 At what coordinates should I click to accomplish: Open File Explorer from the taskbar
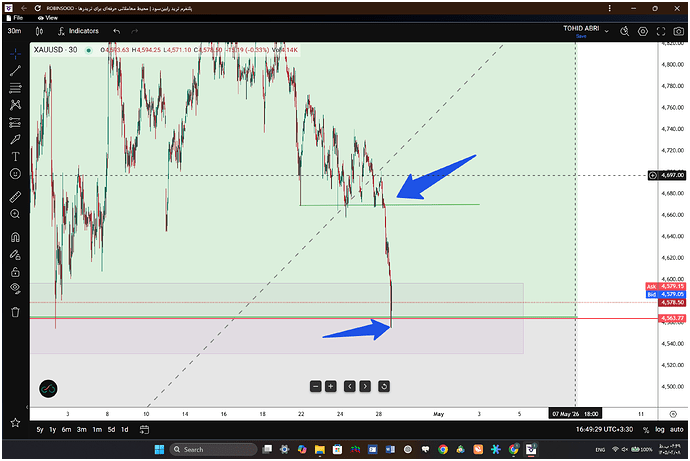click(319, 450)
